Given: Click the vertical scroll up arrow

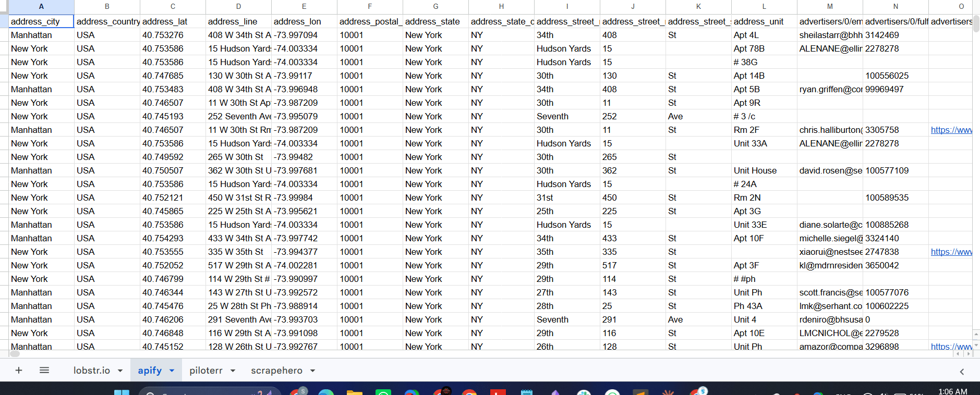Looking at the screenshot, I should tap(976, 334).
